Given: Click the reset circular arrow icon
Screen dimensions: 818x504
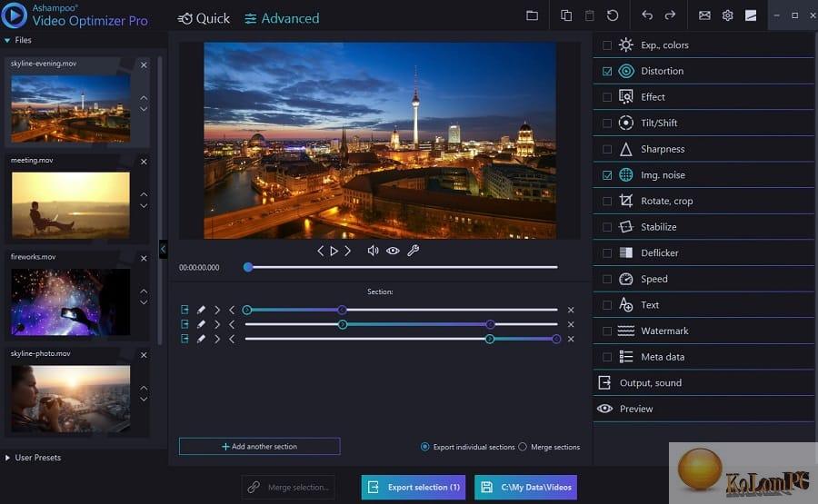Looking at the screenshot, I should pos(613,15).
